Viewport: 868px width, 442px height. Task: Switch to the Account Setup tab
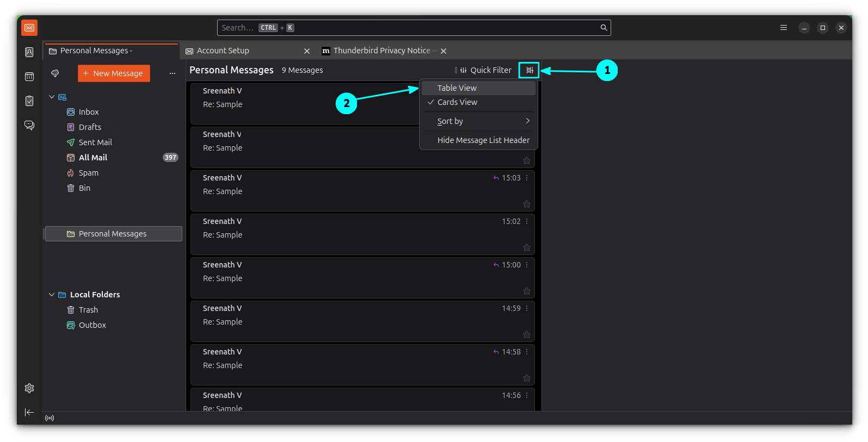(223, 51)
